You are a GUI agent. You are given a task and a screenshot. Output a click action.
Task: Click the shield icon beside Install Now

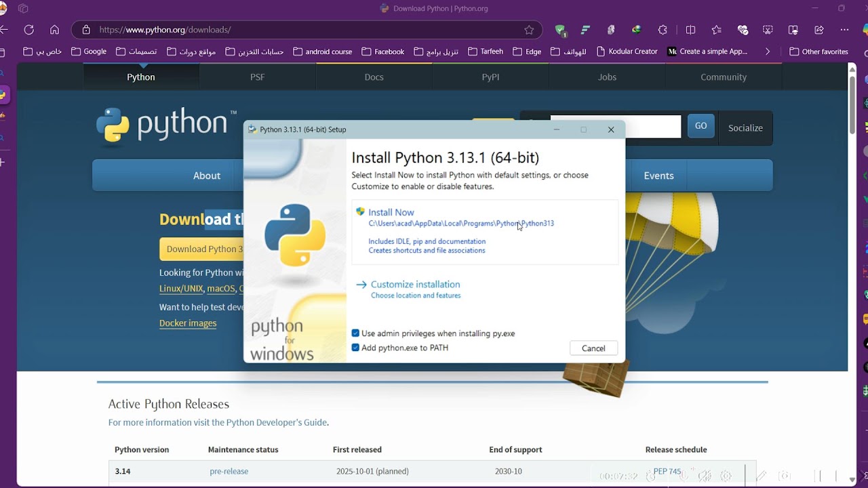point(360,211)
